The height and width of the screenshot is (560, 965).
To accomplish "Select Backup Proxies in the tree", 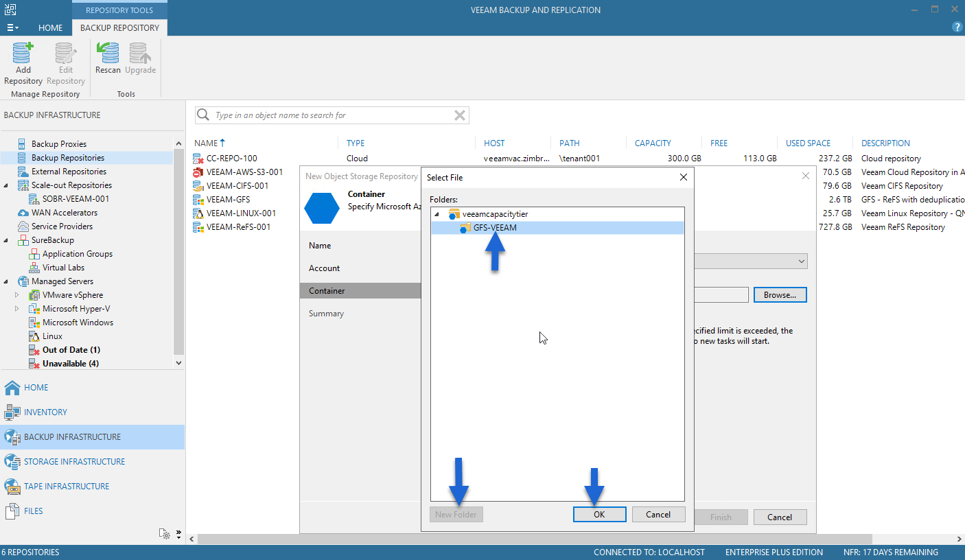I will (59, 144).
